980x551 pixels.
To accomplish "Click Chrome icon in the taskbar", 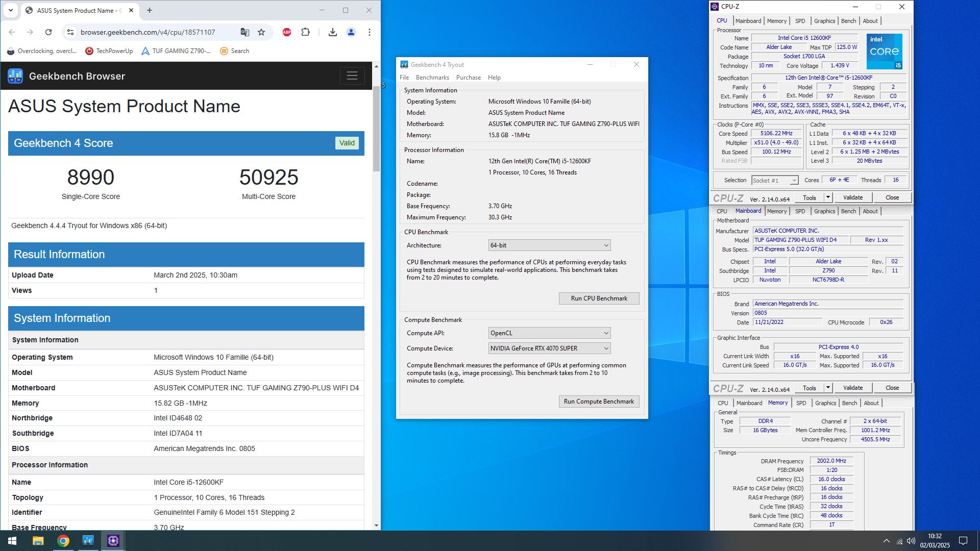I will [x=63, y=541].
